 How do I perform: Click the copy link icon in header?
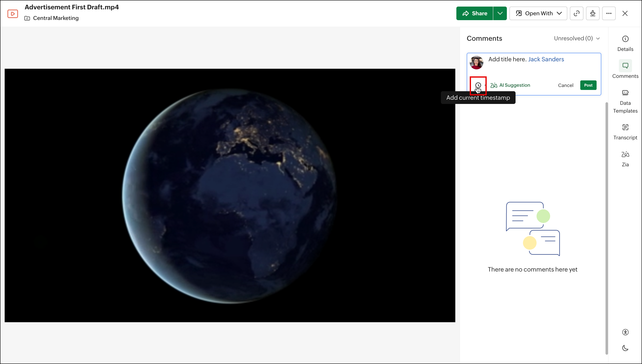pos(576,13)
